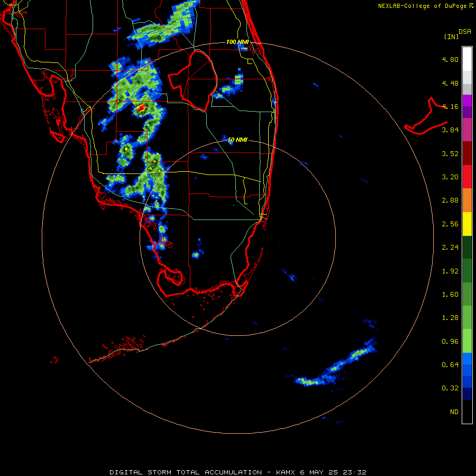
Task: Click the ND legend label
Action: tap(454, 412)
